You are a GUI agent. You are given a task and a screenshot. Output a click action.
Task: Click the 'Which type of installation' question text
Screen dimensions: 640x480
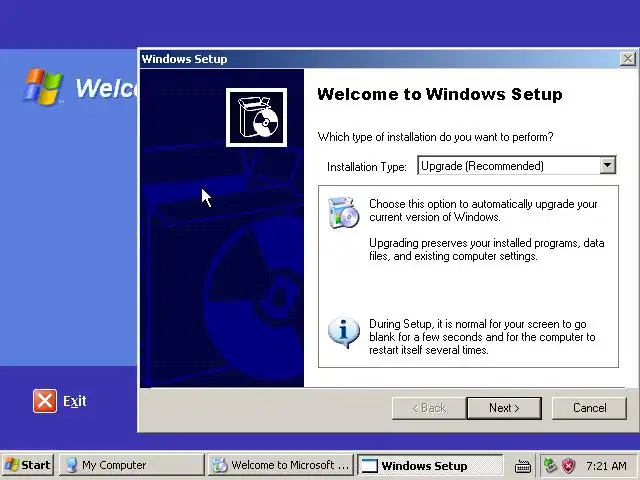(x=436, y=137)
